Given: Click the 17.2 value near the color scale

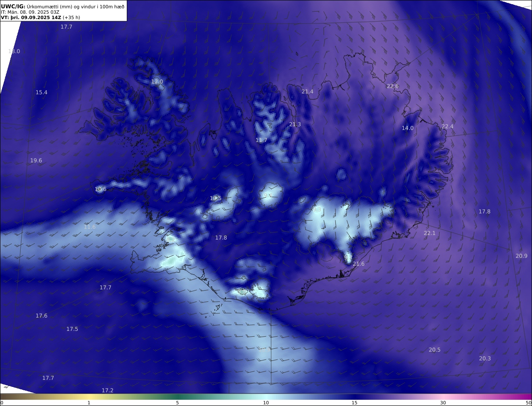Looking at the screenshot, I should [x=108, y=391].
